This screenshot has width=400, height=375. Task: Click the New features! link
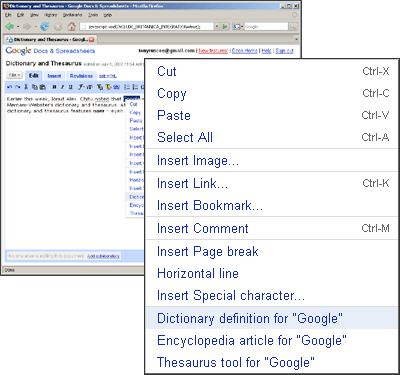tap(213, 51)
